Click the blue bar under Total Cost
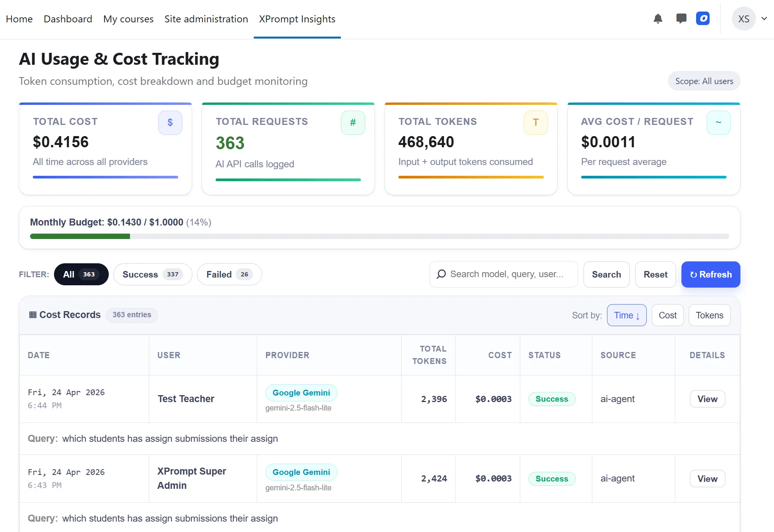The width and height of the screenshot is (774, 532). [x=105, y=177]
